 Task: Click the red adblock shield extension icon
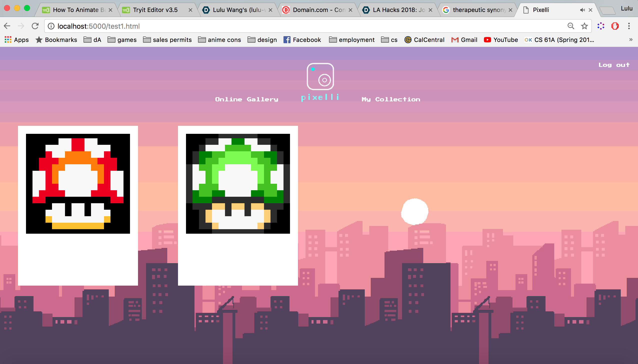[x=615, y=26]
